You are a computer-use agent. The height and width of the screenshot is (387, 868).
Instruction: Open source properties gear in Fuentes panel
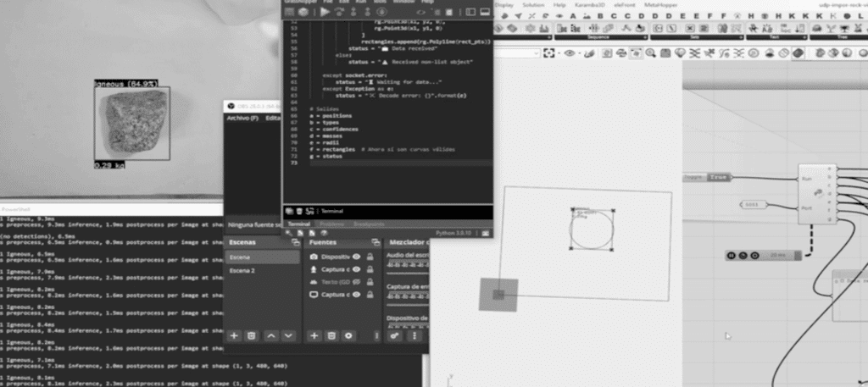348,335
